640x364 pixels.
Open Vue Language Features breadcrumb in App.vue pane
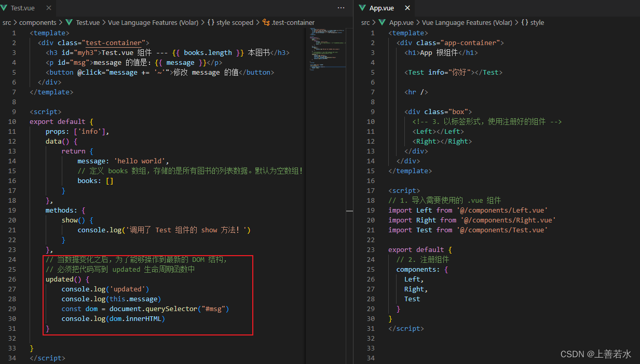pyautogui.click(x=467, y=23)
